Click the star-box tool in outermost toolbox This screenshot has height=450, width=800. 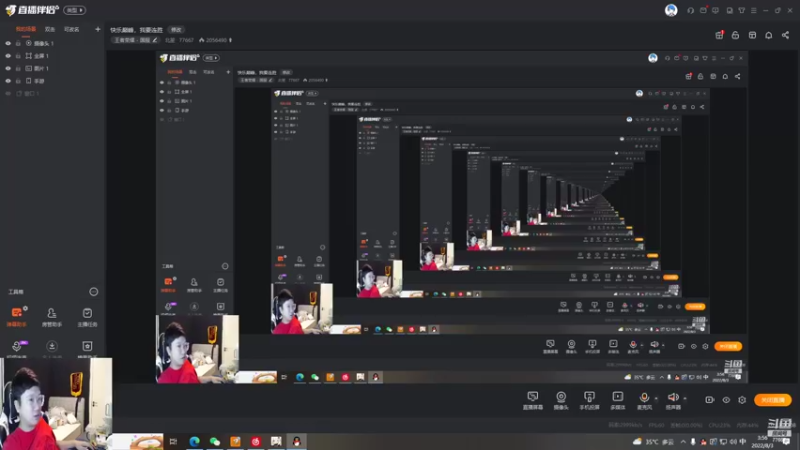[x=87, y=346]
